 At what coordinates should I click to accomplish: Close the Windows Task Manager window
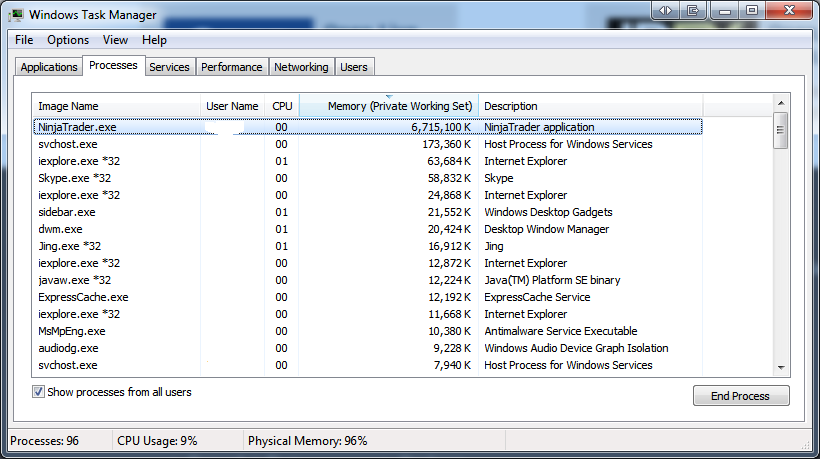tap(789, 10)
